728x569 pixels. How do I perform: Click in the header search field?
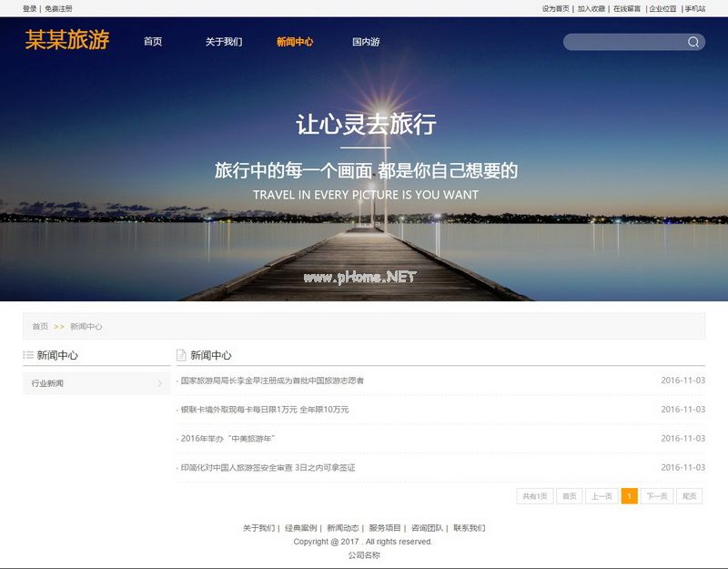[x=623, y=42]
